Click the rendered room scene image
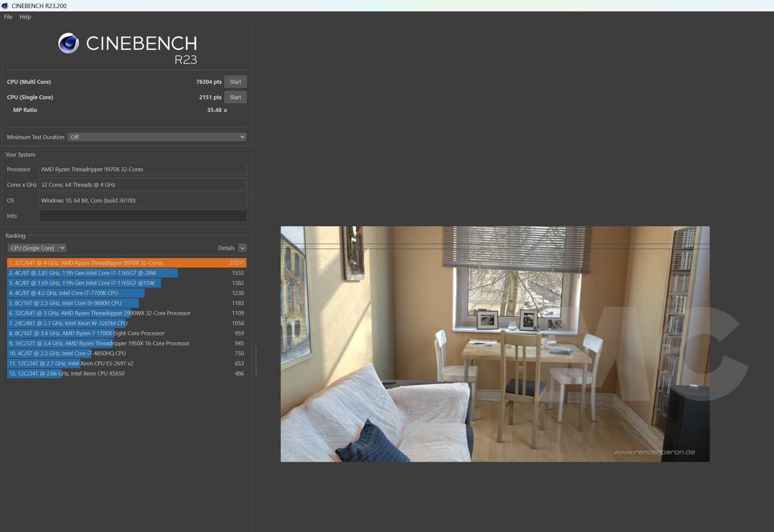Viewport: 774px width, 532px height. [495, 344]
